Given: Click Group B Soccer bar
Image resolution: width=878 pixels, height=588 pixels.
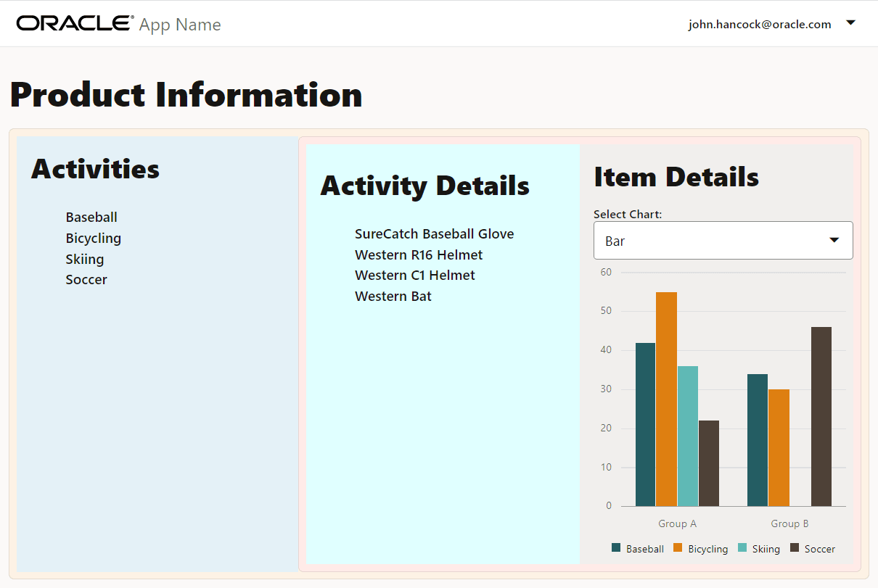Looking at the screenshot, I should (x=821, y=416).
